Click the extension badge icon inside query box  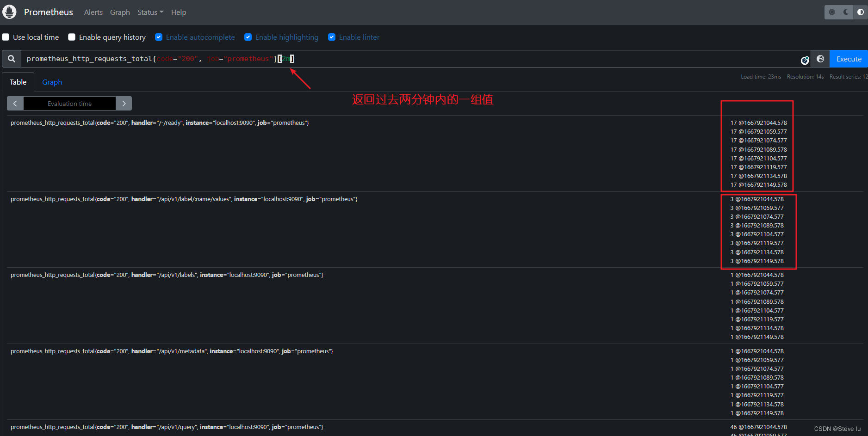pyautogui.click(x=805, y=61)
